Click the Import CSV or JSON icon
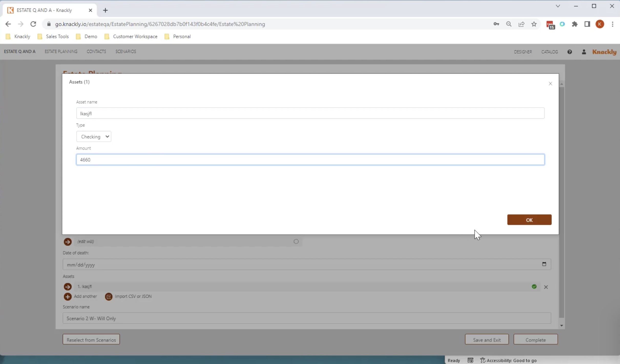The image size is (620, 364). (x=109, y=296)
